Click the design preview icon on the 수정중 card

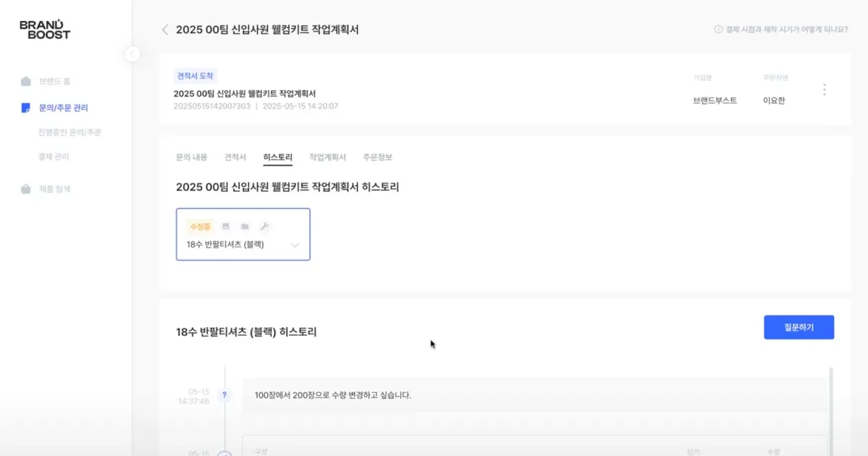pyautogui.click(x=225, y=226)
